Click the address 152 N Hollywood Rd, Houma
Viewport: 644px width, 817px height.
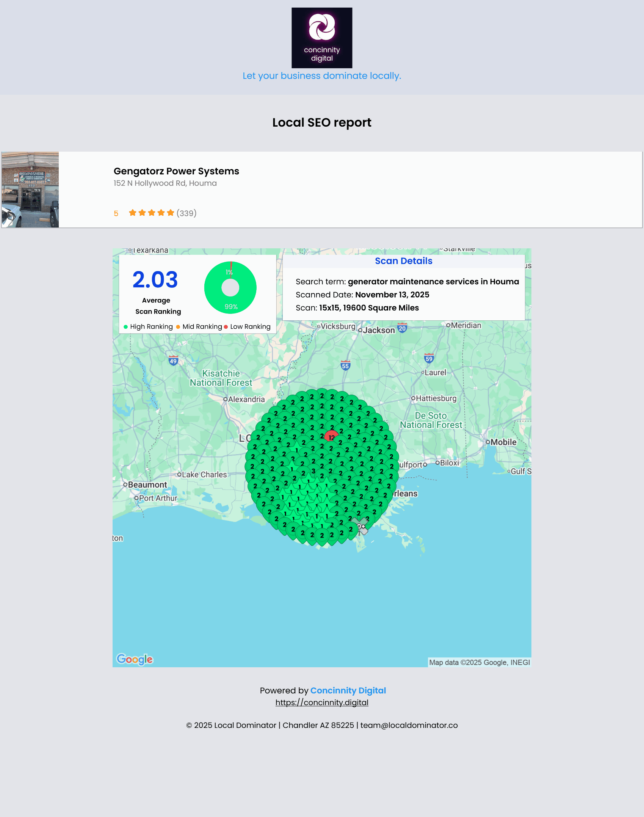[x=165, y=183]
